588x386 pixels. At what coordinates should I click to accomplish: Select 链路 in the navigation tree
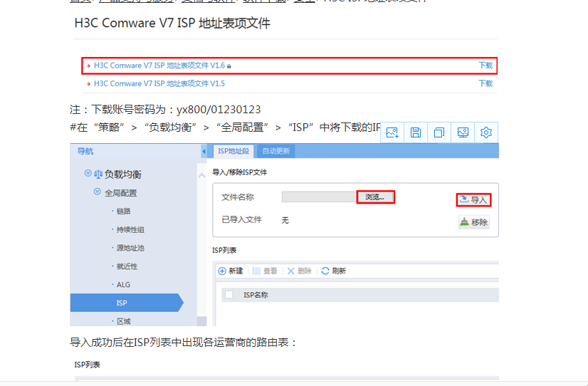click(x=123, y=212)
